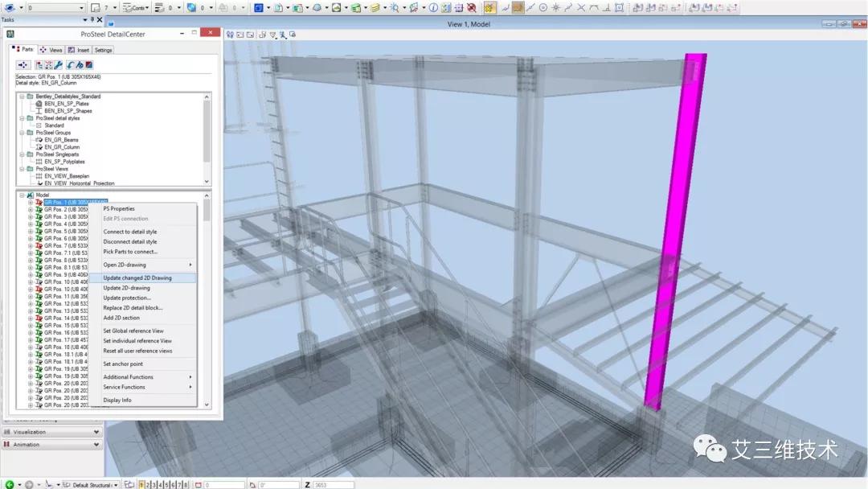The image size is (868, 489).
Task: Select GR Pos. 14 tree row
Action: pyautogui.click(x=66, y=318)
